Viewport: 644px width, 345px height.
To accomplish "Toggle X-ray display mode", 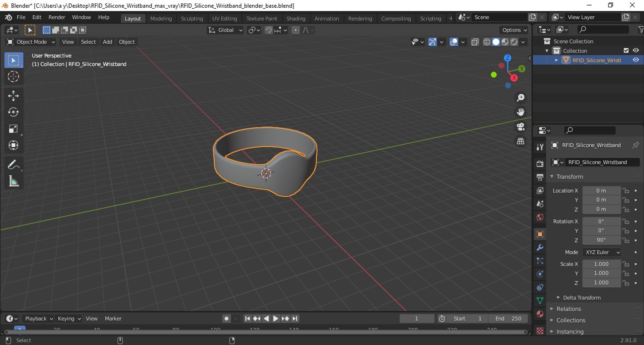I will pos(475,42).
